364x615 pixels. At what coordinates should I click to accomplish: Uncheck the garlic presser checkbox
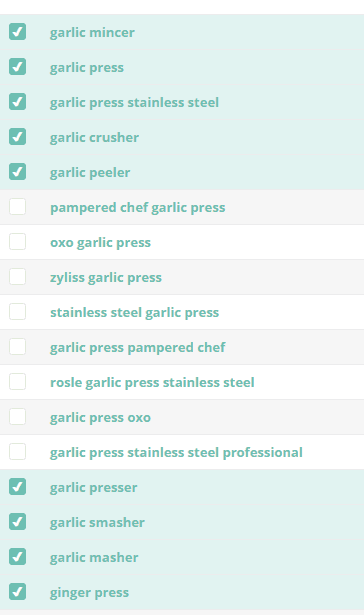(18, 486)
